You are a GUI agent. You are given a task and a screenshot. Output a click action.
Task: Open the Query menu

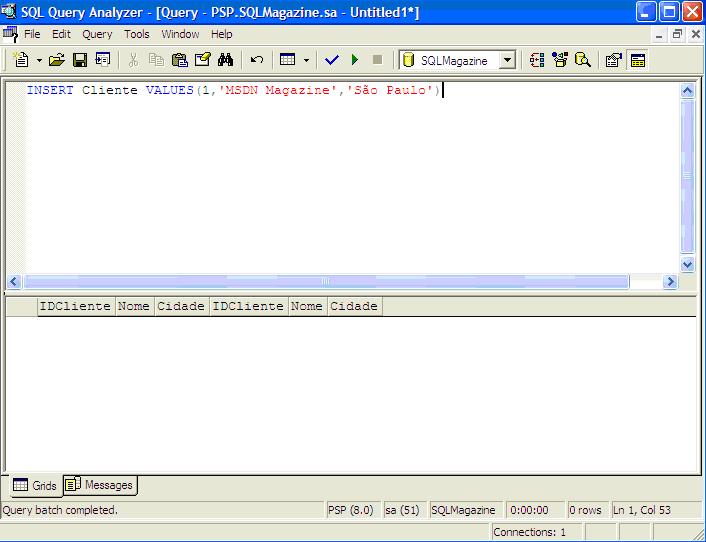[97, 34]
